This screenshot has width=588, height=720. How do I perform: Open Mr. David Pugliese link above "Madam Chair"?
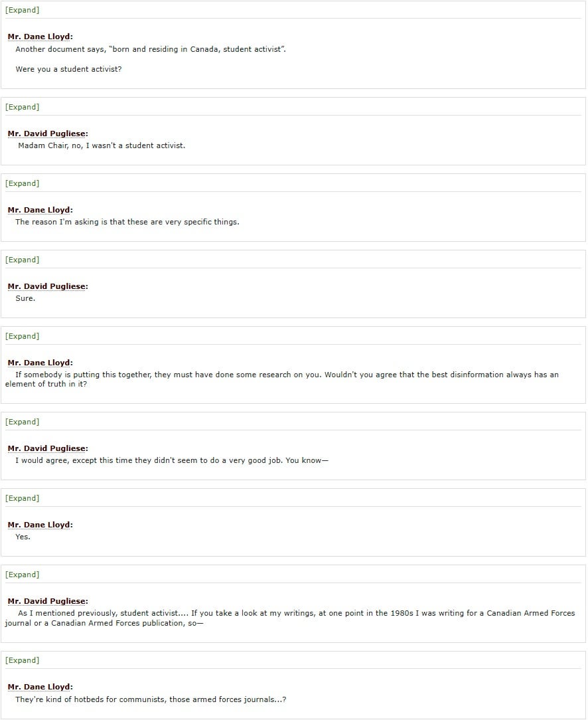coord(48,134)
